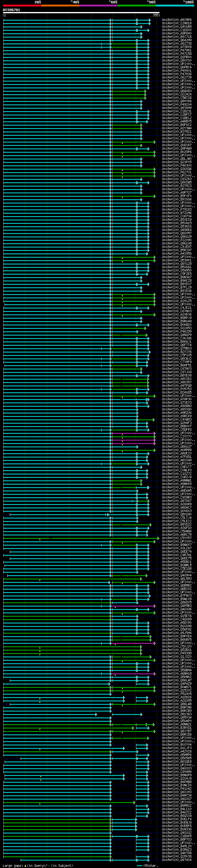This screenshot has width=197, height=868.
Task: Click the red 20% identity legend bar
Action: (x=22, y=6)
